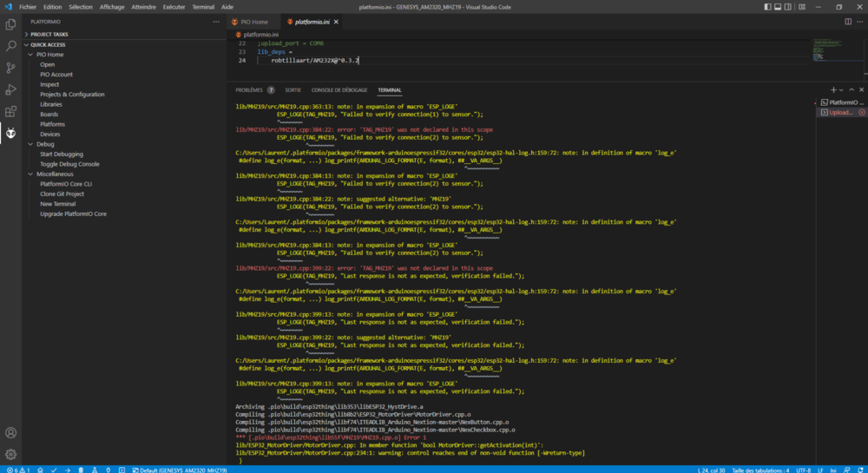Open the Sélection menu
This screenshot has height=473, width=868.
pyautogui.click(x=81, y=7)
